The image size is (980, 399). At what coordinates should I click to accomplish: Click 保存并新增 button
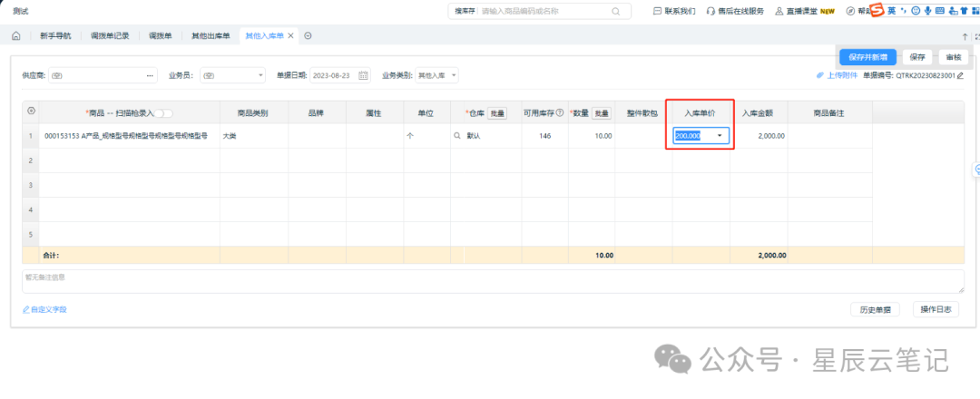868,57
